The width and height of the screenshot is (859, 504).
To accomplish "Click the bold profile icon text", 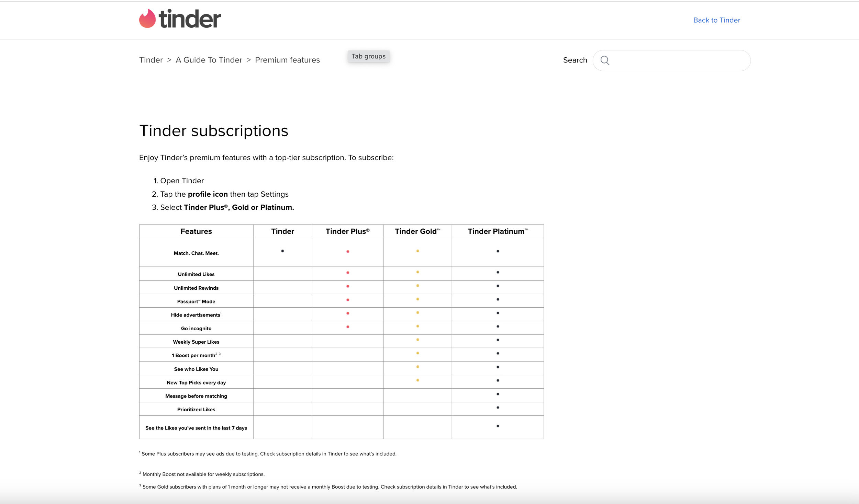I will (x=208, y=194).
